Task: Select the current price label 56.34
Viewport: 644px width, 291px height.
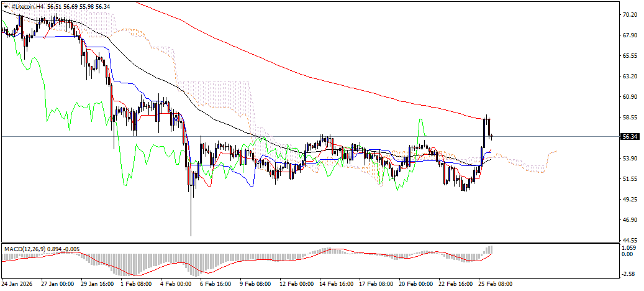Action: click(x=630, y=136)
